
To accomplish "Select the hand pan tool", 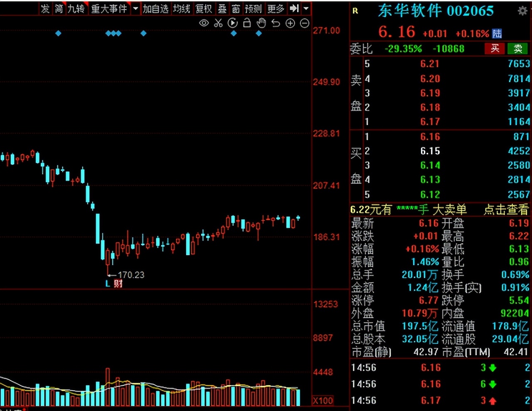I will click(x=261, y=23).
